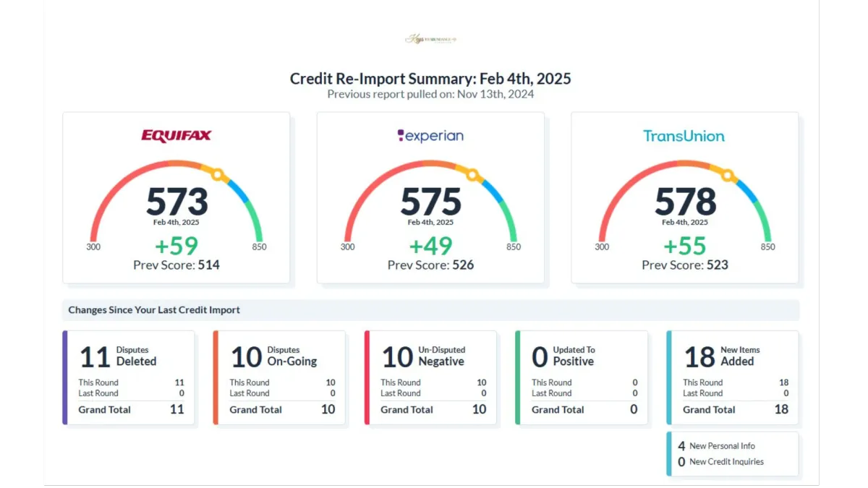868x488 pixels.
Task: Click Grand Total in Updated To Positive card
Action: [x=584, y=409]
